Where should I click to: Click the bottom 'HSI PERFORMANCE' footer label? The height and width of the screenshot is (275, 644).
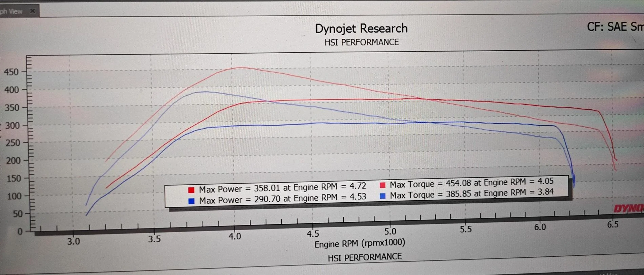[365, 257]
